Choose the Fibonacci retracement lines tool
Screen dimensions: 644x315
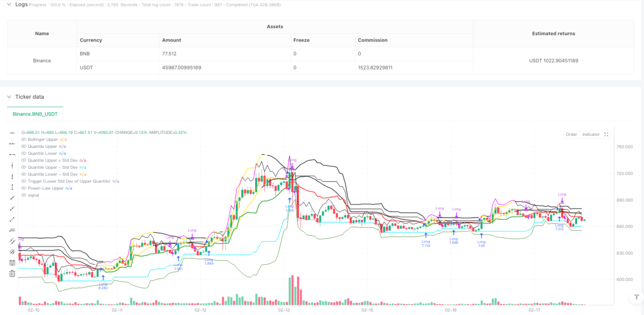pos(12,262)
